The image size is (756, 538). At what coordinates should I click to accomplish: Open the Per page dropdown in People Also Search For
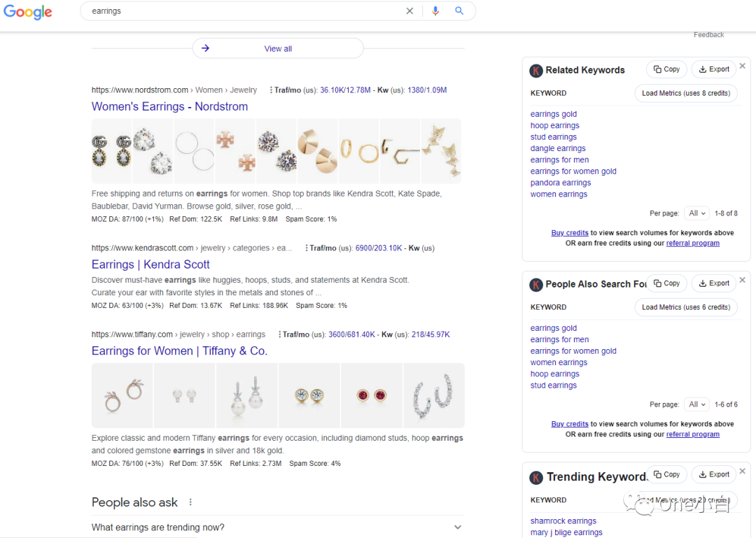click(696, 404)
